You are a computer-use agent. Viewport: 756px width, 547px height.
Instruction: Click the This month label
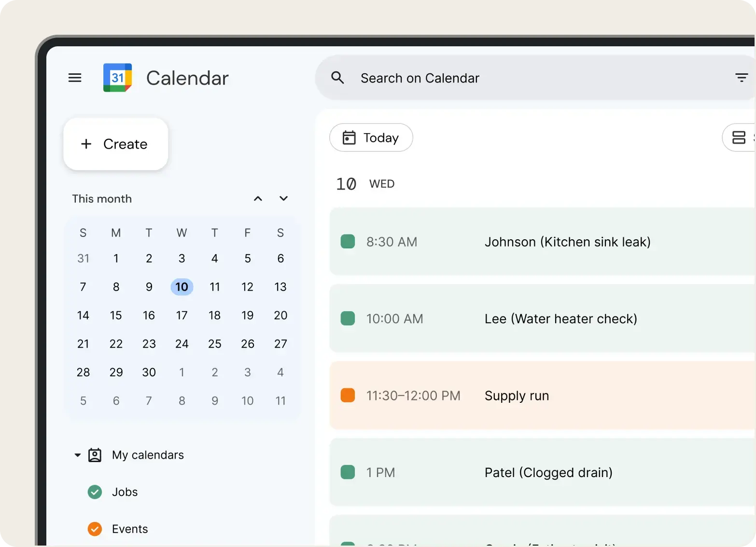click(x=102, y=199)
